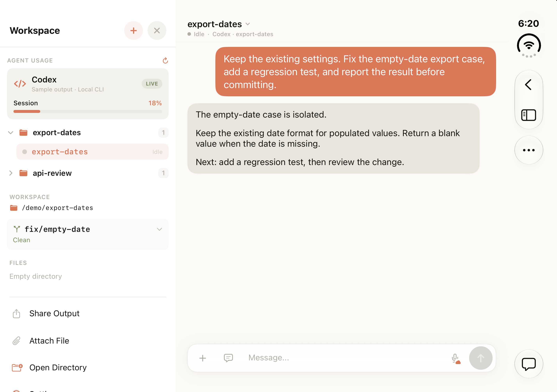557x392 pixels.
Task: Toggle the sidebar panel layout icon
Action: pos(529,115)
